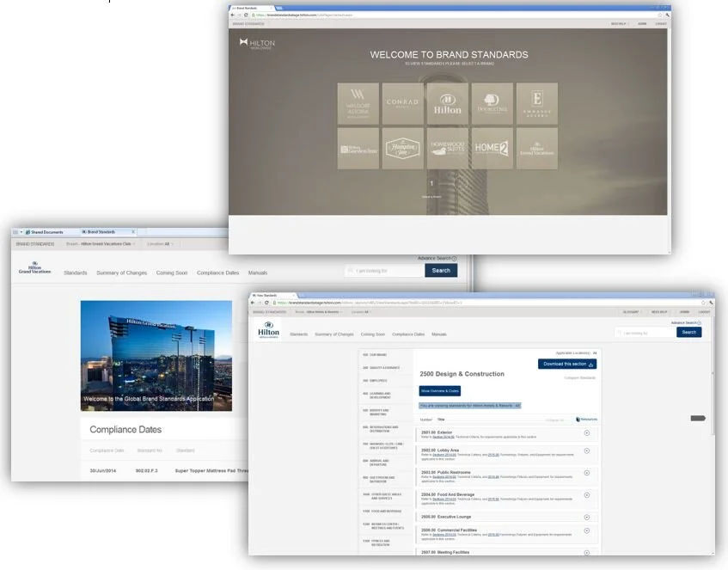Open Compliance Dates in Grand Vacations window

[217, 273]
